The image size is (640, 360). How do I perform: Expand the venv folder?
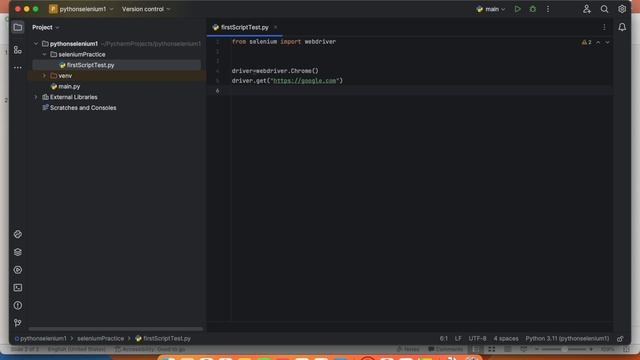pos(44,76)
